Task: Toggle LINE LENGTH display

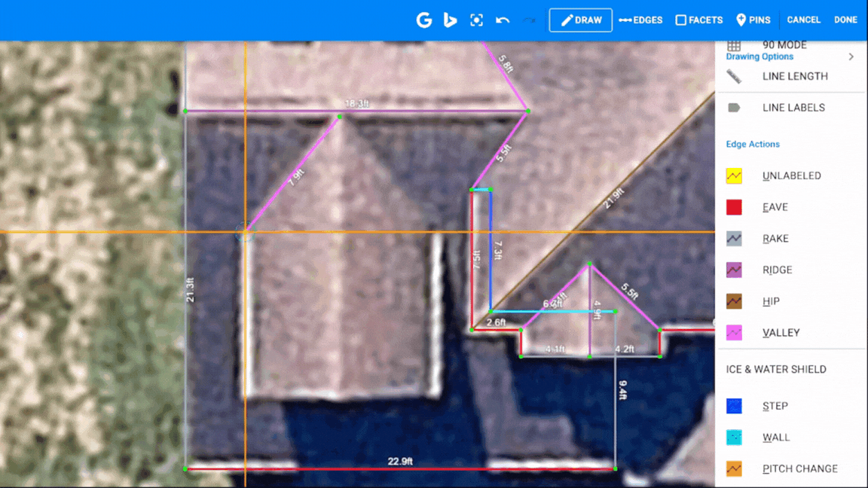Action: (795, 76)
